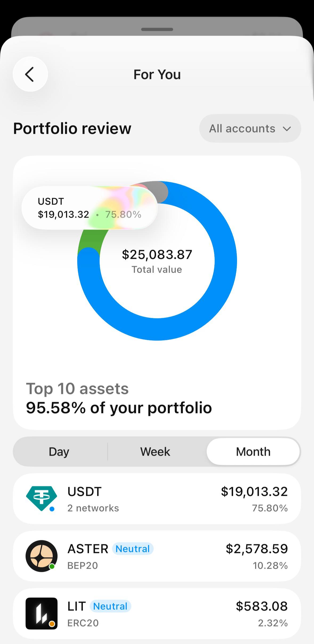Tap the Neutral badge next to ASTER
This screenshot has width=314, height=644.
(x=133, y=549)
